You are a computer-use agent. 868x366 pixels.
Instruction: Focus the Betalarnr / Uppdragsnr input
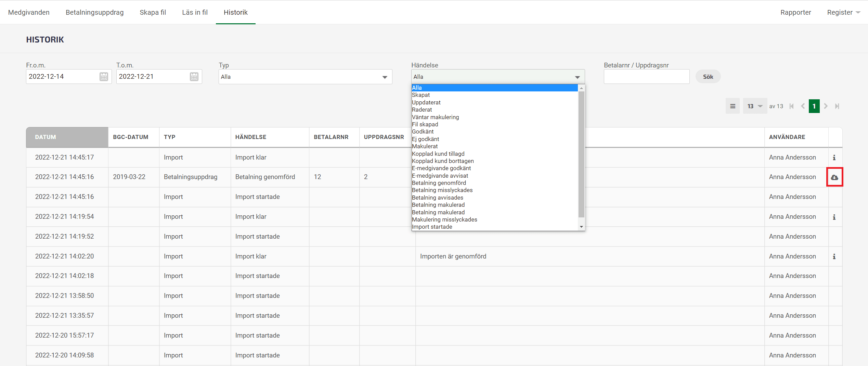[647, 77]
